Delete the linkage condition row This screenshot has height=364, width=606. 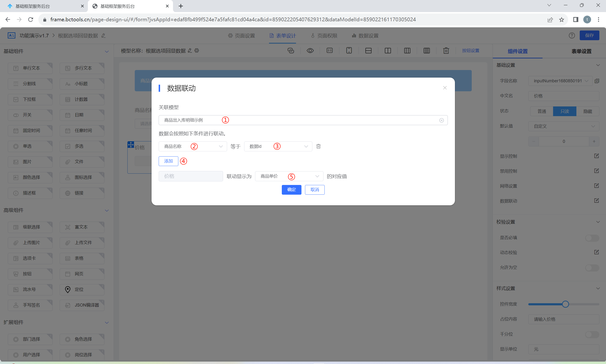point(319,146)
